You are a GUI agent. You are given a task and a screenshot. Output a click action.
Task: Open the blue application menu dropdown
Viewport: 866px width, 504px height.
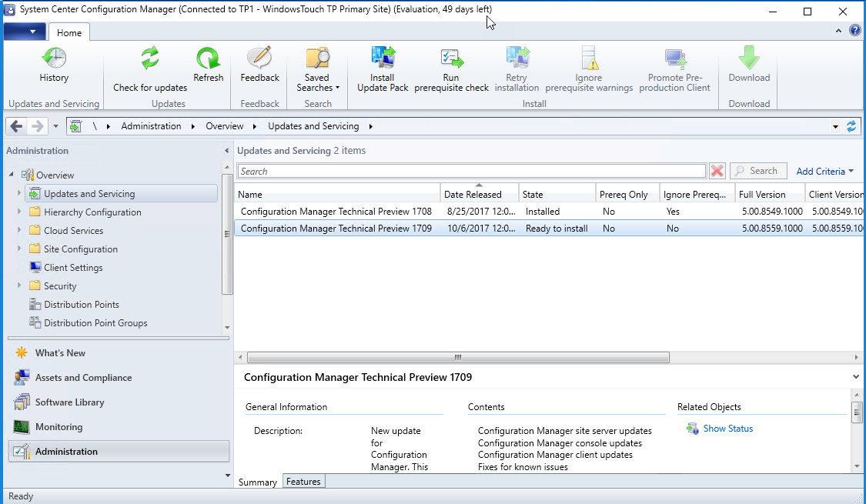tap(25, 32)
